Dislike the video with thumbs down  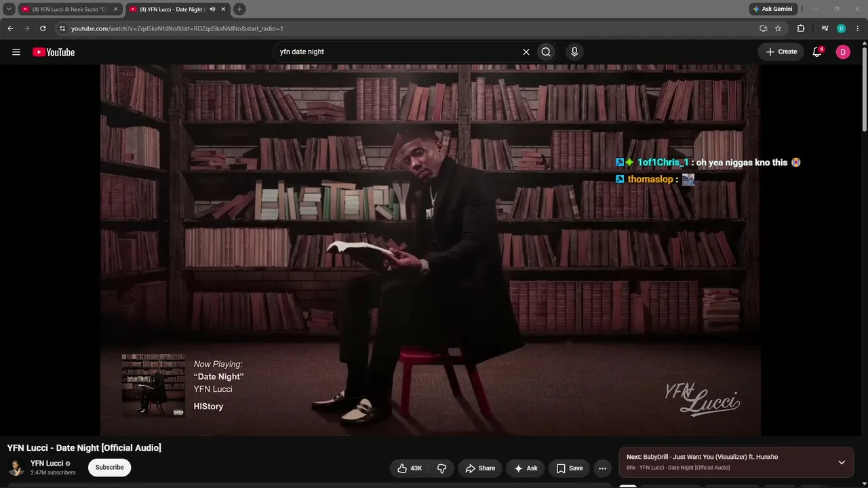442,468
